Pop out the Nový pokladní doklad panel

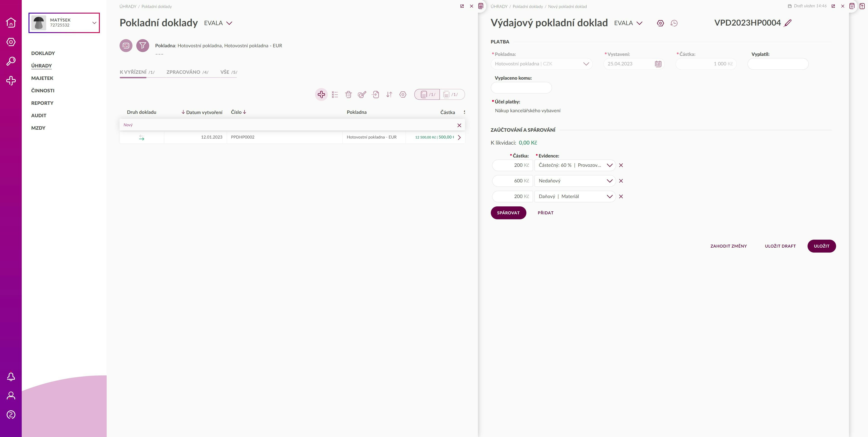833,6
